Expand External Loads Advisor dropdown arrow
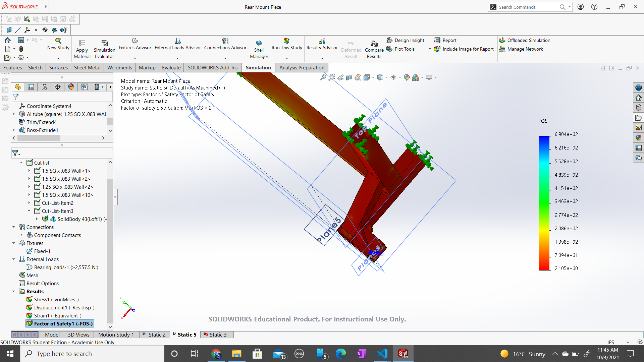 point(178,58)
